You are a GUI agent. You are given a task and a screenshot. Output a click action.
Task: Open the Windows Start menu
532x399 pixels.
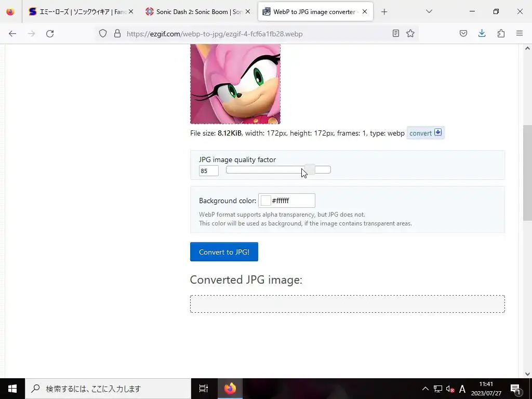[12, 389]
